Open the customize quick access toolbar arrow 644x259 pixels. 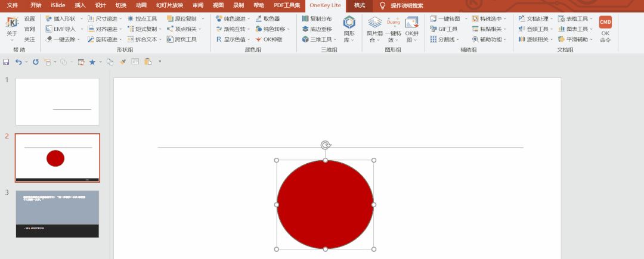click(x=160, y=62)
